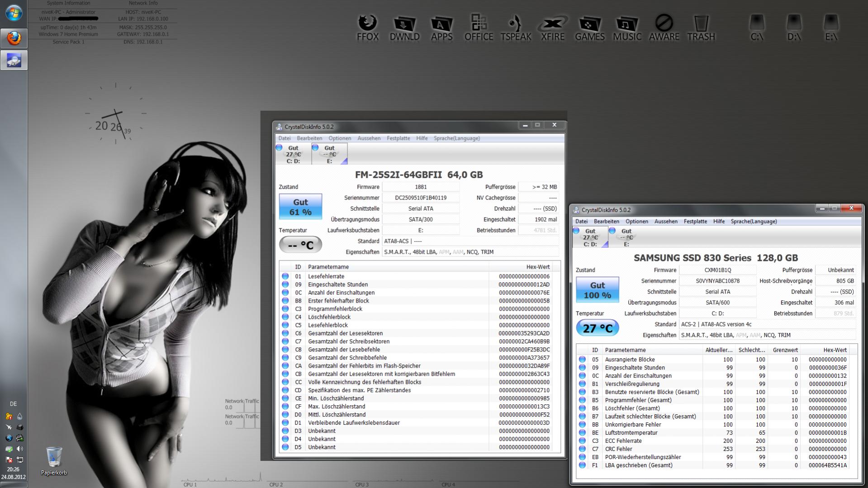Click the Hex-Wert column header in Samsung window

[x=825, y=350]
